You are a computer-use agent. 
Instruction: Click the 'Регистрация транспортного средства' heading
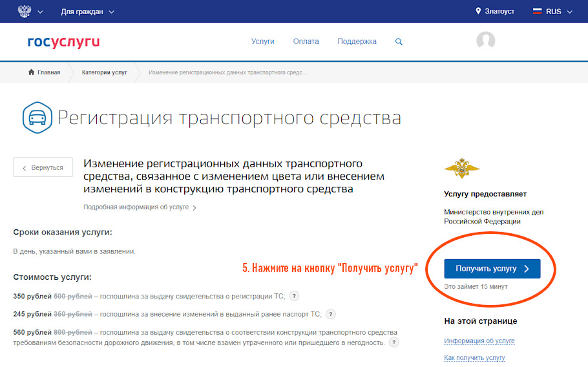pos(229,118)
